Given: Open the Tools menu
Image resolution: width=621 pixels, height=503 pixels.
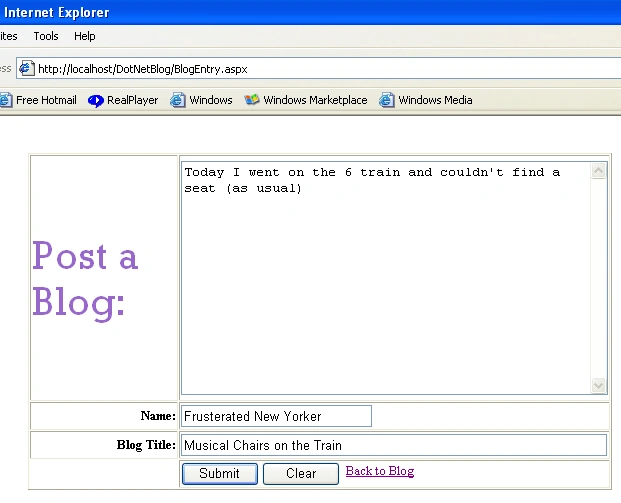Looking at the screenshot, I should 46,36.
